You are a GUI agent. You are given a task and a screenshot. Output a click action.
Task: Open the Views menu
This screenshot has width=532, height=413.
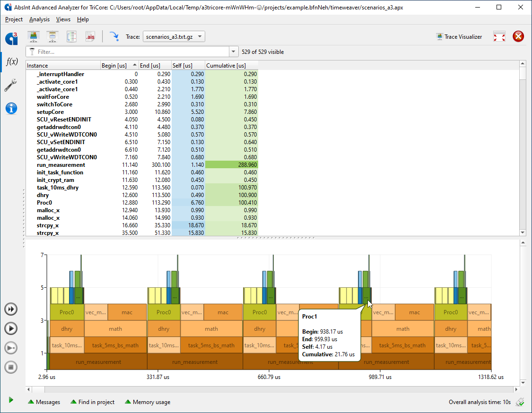(x=63, y=19)
